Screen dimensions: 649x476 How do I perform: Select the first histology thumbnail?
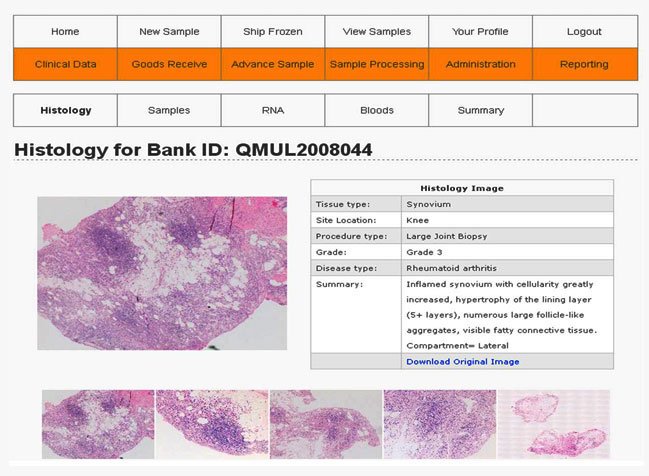pyautogui.click(x=98, y=424)
